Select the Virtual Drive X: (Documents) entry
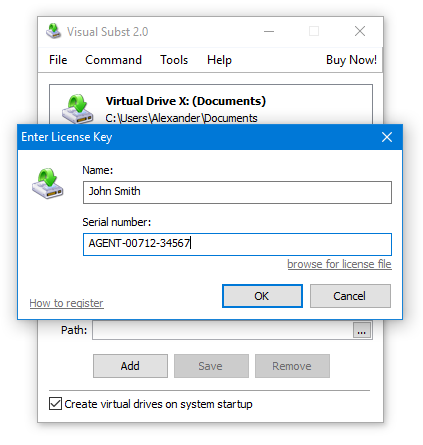 [211, 105]
